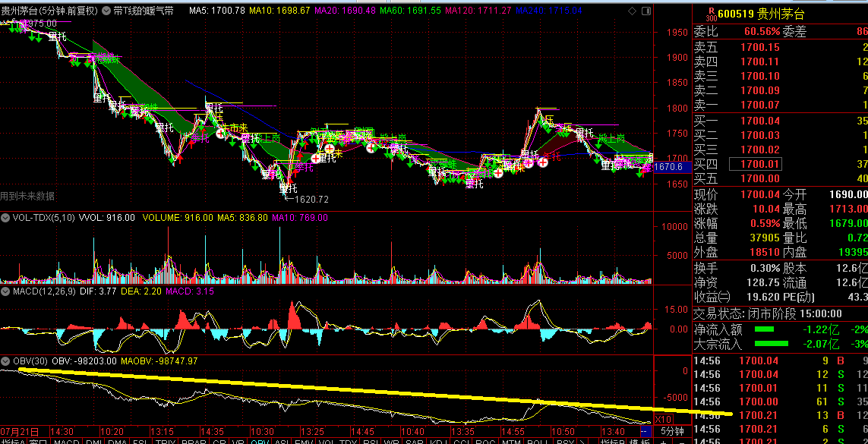
Task: Click the 净资 128.75 value
Action: point(762,282)
